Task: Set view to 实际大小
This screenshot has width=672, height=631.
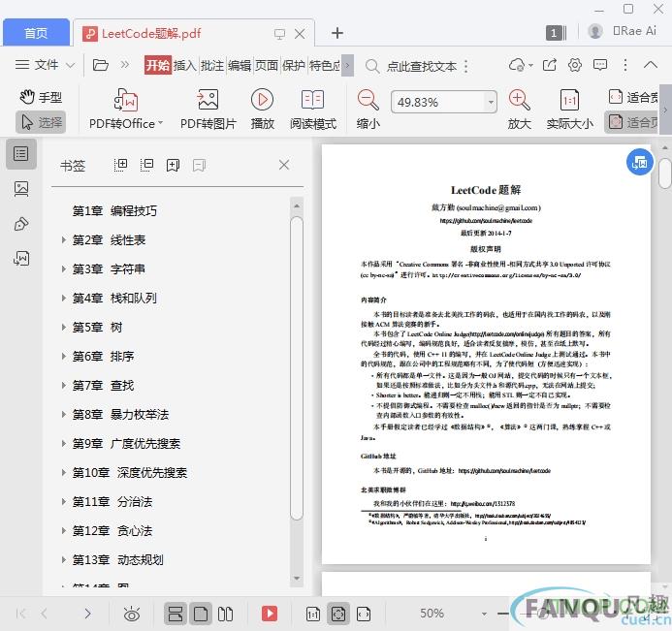Action: tap(569, 110)
